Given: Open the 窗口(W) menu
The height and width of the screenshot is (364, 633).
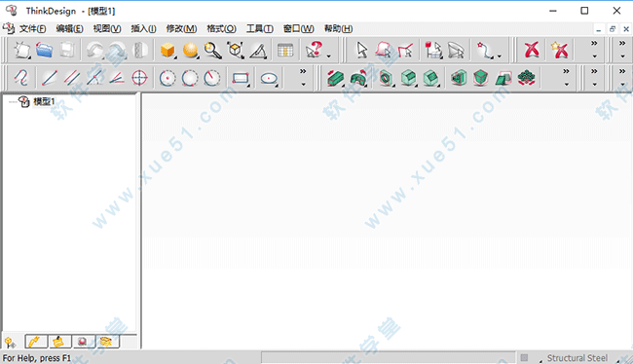Looking at the screenshot, I should click(298, 28).
